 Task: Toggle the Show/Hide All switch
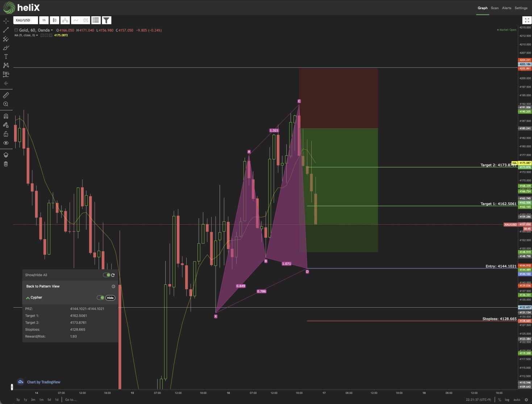pyautogui.click(x=107, y=275)
